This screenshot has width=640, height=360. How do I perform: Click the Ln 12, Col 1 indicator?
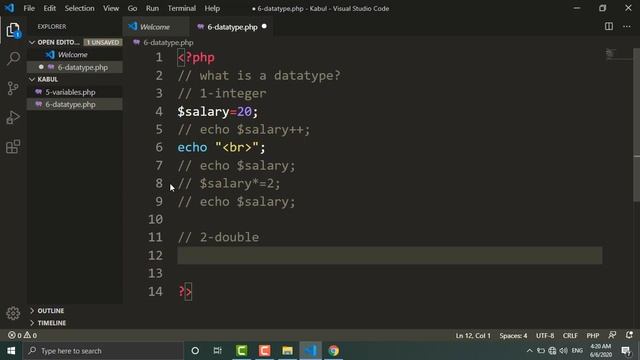[473, 336]
